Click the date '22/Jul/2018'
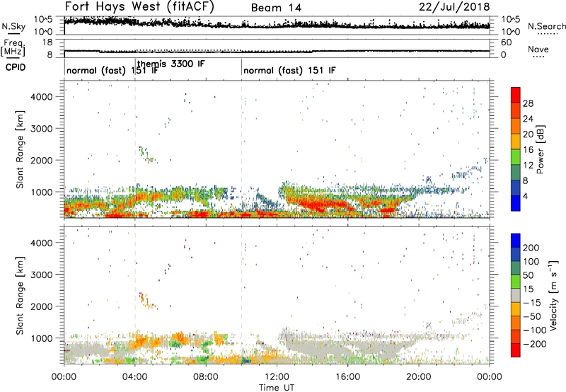Screen dimensions: 566x392 pyautogui.click(x=454, y=7)
